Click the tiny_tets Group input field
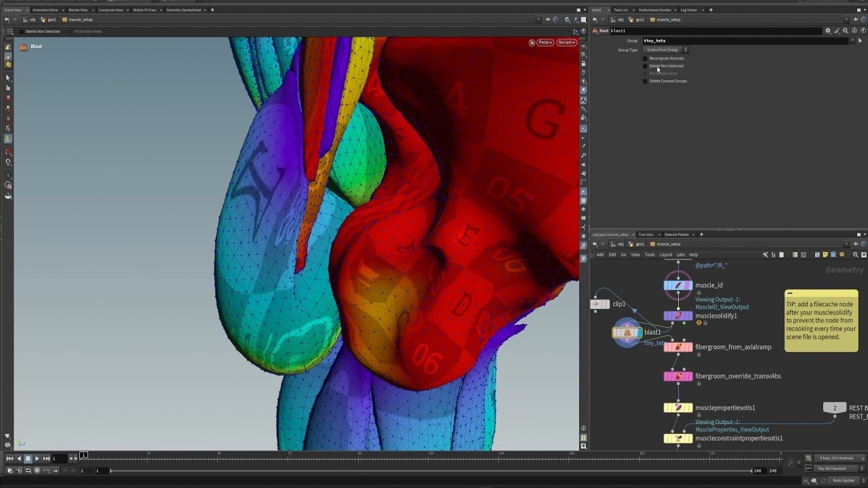The width and height of the screenshot is (868, 488). [x=745, y=41]
